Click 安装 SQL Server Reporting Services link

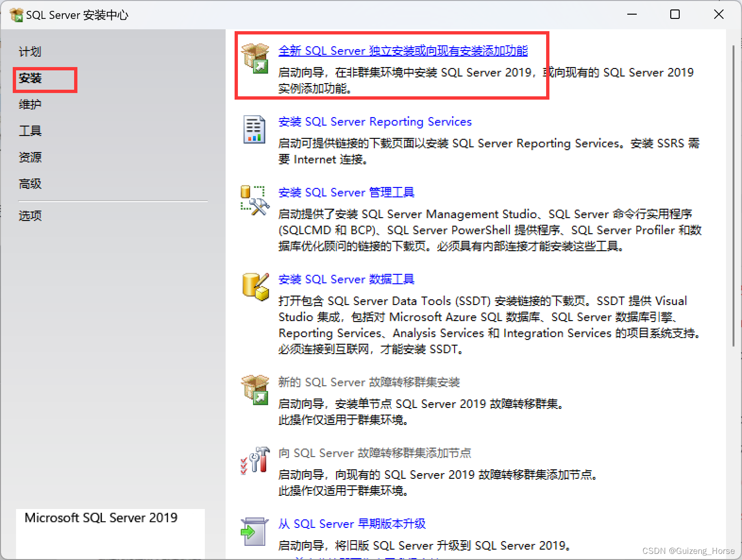click(x=375, y=121)
